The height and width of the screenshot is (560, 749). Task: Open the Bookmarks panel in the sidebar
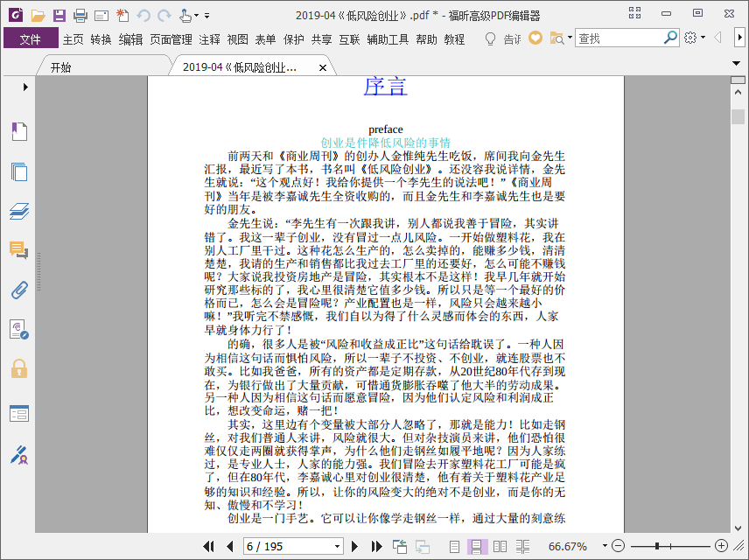(19, 131)
